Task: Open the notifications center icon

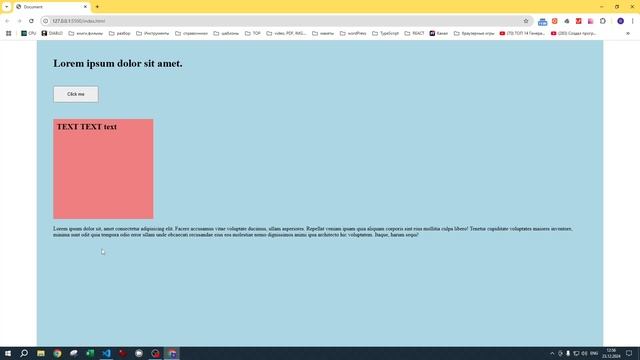Action: tap(629, 353)
